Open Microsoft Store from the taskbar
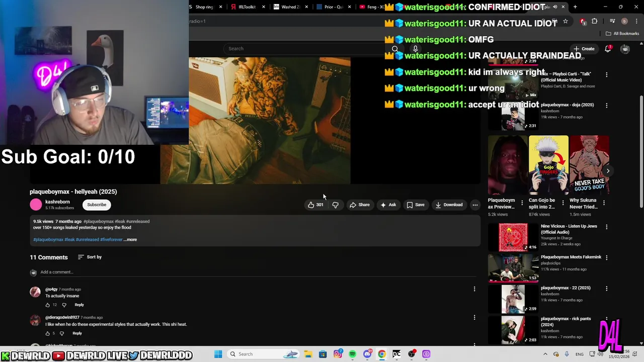The image size is (644, 362). [x=323, y=354]
